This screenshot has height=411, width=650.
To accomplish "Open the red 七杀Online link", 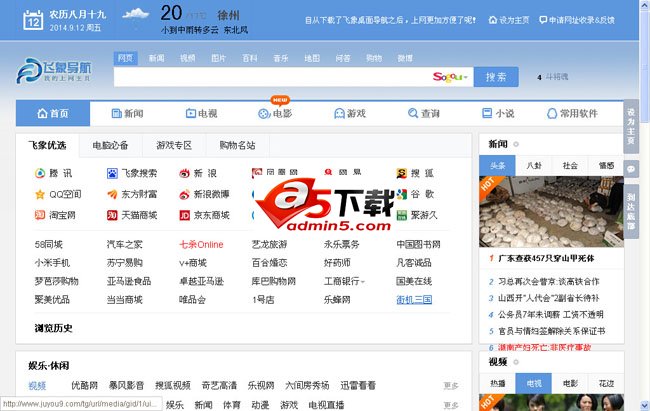I will [x=201, y=244].
